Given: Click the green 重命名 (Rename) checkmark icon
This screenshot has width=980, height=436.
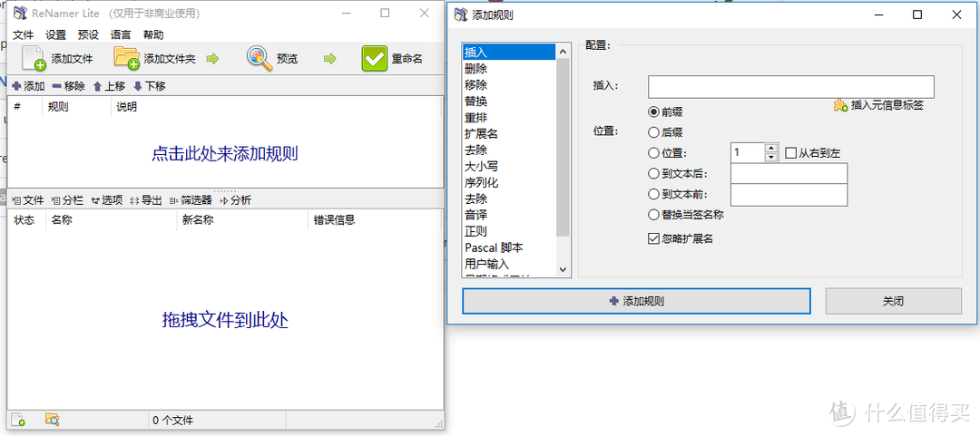Looking at the screenshot, I should click(374, 58).
